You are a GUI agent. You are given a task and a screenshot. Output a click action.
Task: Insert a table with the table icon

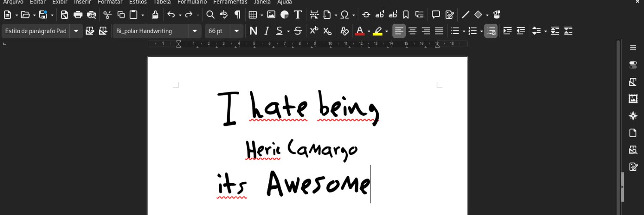click(253, 15)
